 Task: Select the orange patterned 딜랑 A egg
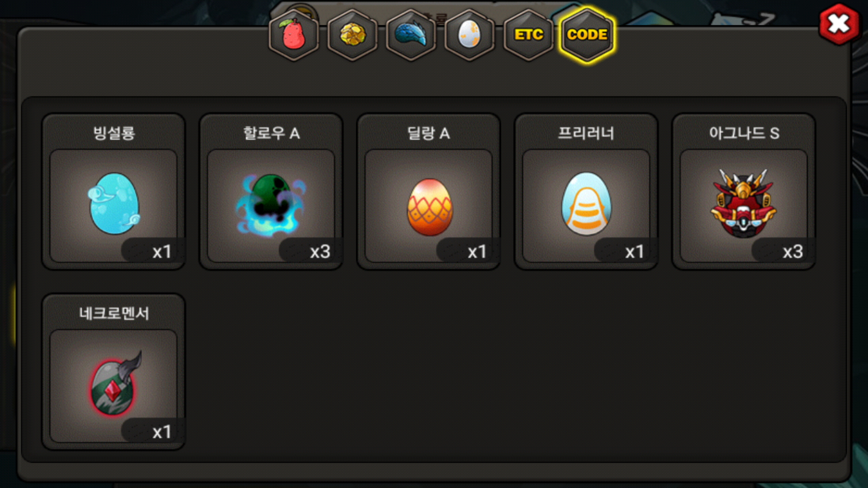[429, 207]
